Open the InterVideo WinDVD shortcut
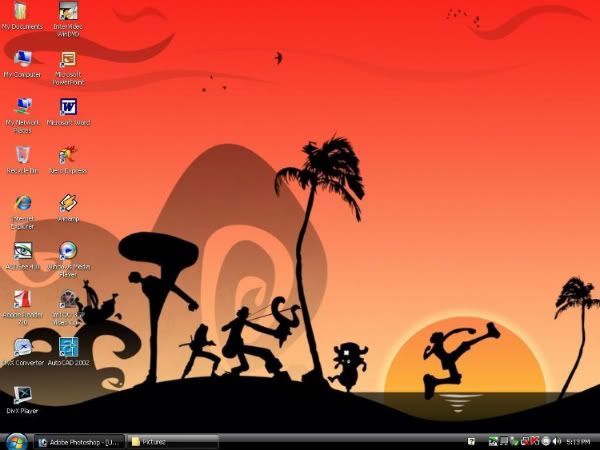 tap(68, 19)
